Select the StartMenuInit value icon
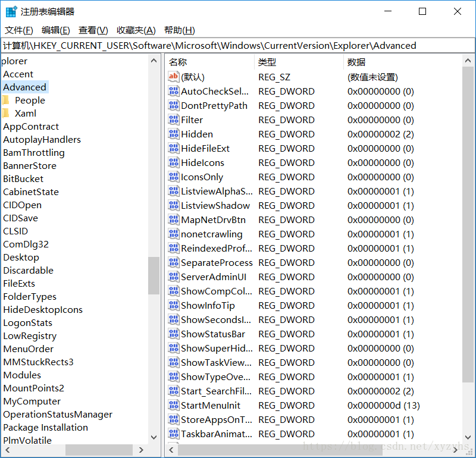The image size is (476, 458). pyautogui.click(x=173, y=405)
